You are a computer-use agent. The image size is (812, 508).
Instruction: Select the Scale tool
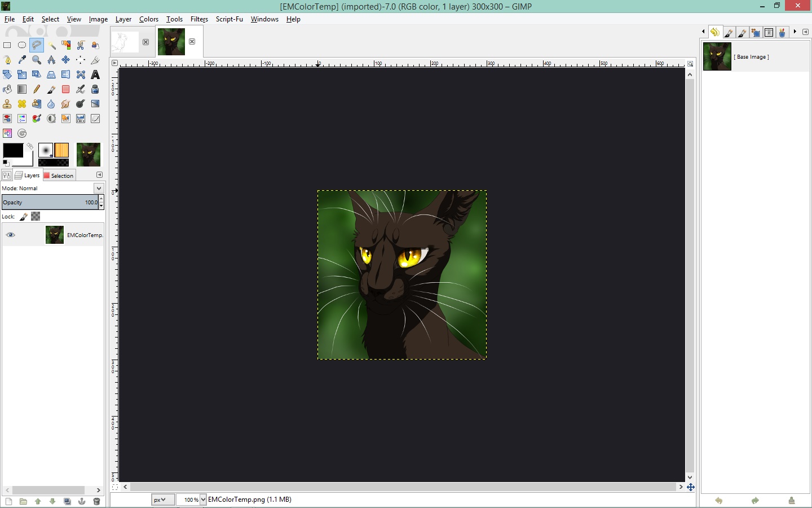(22, 75)
